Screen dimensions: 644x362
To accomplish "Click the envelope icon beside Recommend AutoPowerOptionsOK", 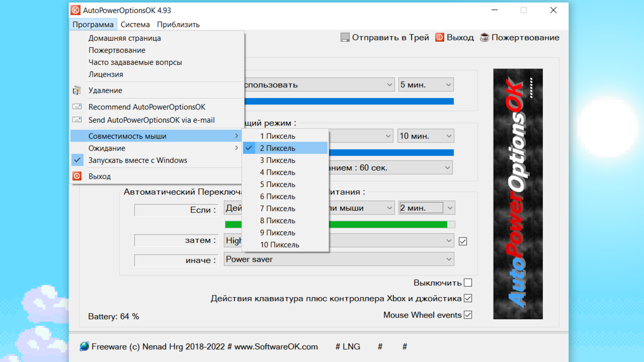I will point(77,107).
